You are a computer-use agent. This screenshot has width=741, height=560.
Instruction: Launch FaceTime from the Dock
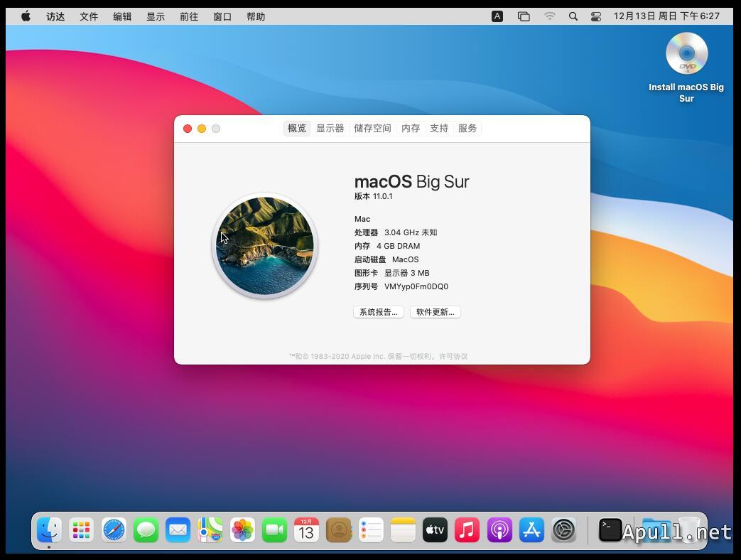274,529
